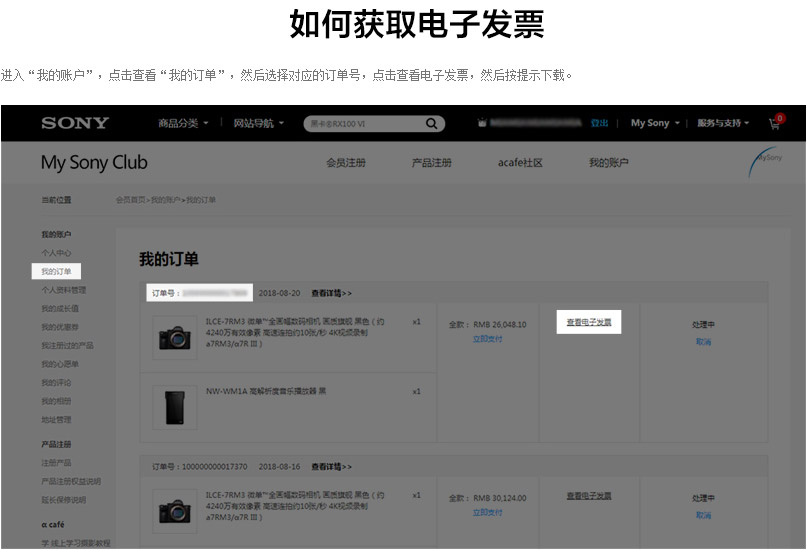807x550 pixels.
Task: Select 我的心愿单 in the sidebar
Action: 60,364
